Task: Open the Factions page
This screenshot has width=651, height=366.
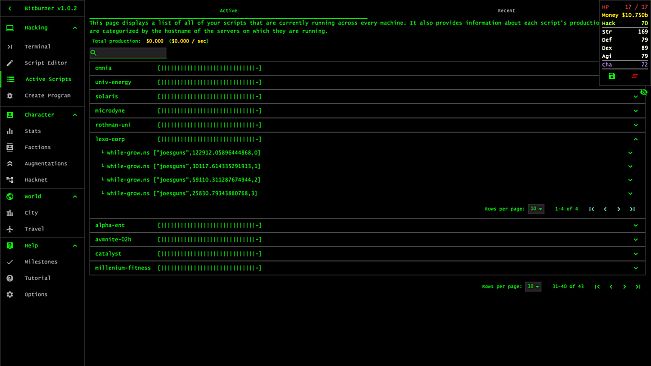Action: point(42,147)
